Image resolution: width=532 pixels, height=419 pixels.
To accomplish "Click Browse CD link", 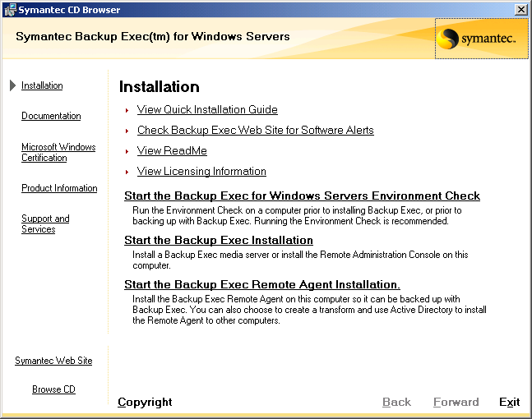I will (x=53, y=389).
